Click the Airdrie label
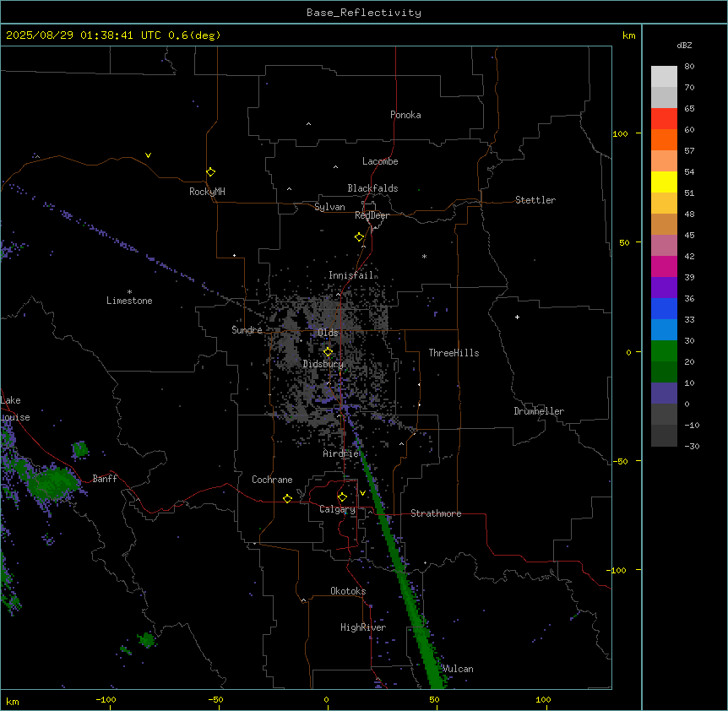Image resolution: width=728 pixels, height=711 pixels. 341,453
